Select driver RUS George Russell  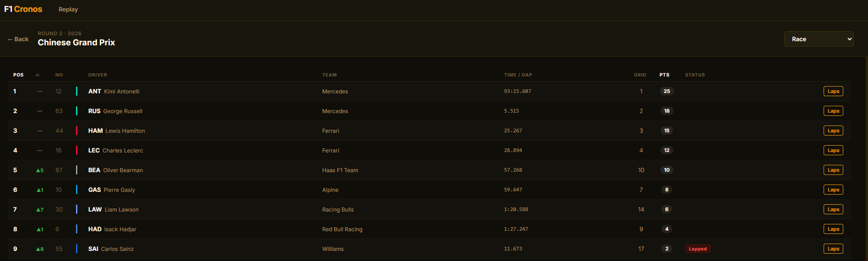pyautogui.click(x=115, y=111)
